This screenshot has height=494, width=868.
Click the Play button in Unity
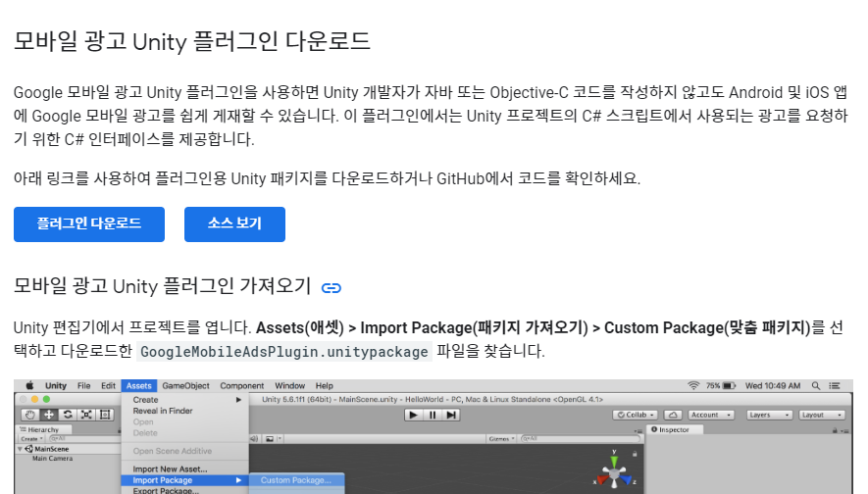tap(414, 415)
